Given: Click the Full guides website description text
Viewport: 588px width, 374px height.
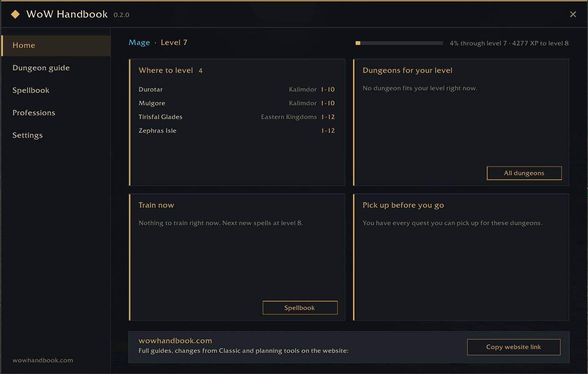Looking at the screenshot, I should tap(244, 351).
